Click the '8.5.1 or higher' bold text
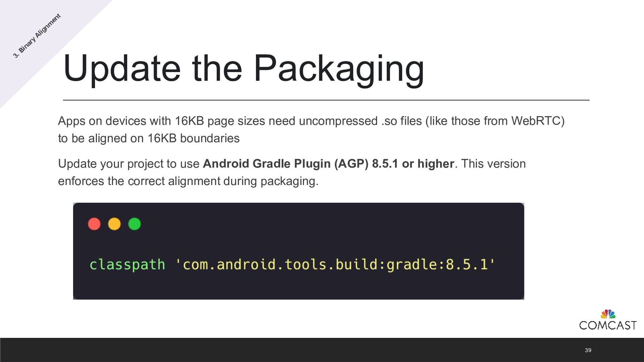 click(x=413, y=164)
